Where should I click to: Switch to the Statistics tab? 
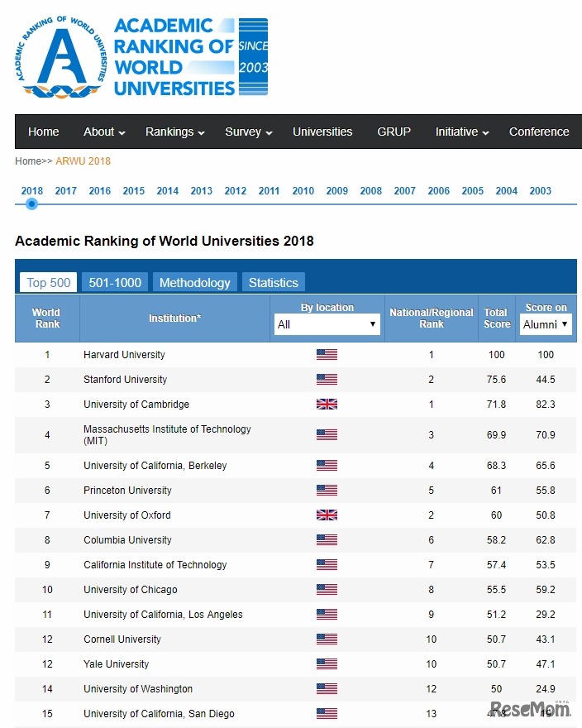click(274, 282)
